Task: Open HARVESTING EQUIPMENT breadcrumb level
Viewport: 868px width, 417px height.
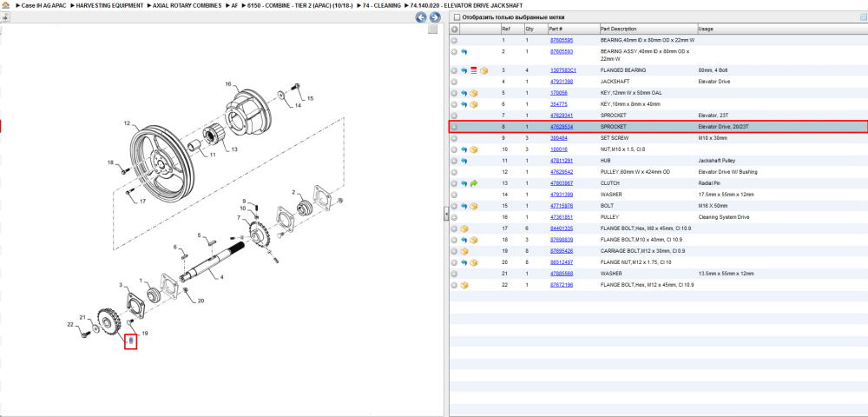Action: pyautogui.click(x=109, y=5)
